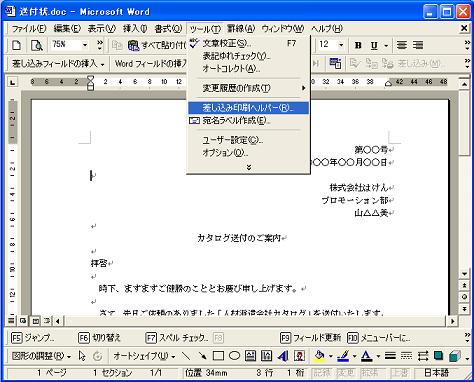Click the vertical scrollbar down arrow
Image resolution: width=474 pixels, height=382 pixels.
coord(464,274)
